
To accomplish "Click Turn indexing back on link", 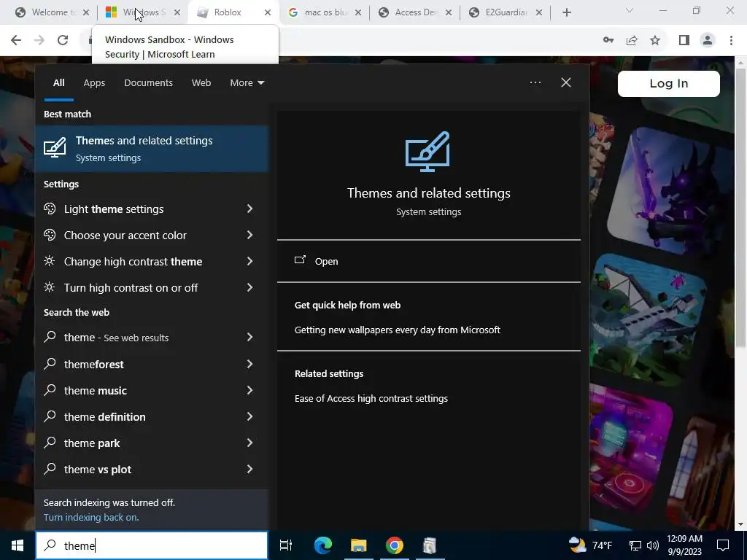I will point(91,517).
